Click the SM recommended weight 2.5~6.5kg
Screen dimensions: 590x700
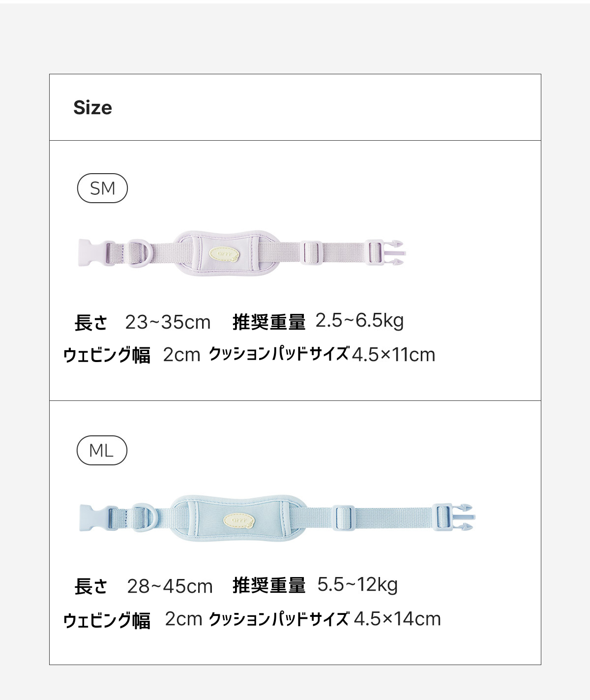[x=360, y=321]
